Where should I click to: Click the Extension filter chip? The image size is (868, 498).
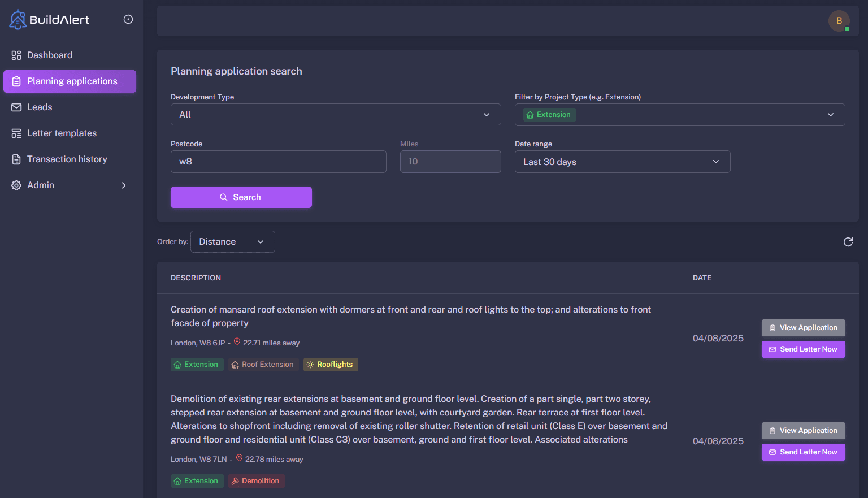(x=549, y=115)
